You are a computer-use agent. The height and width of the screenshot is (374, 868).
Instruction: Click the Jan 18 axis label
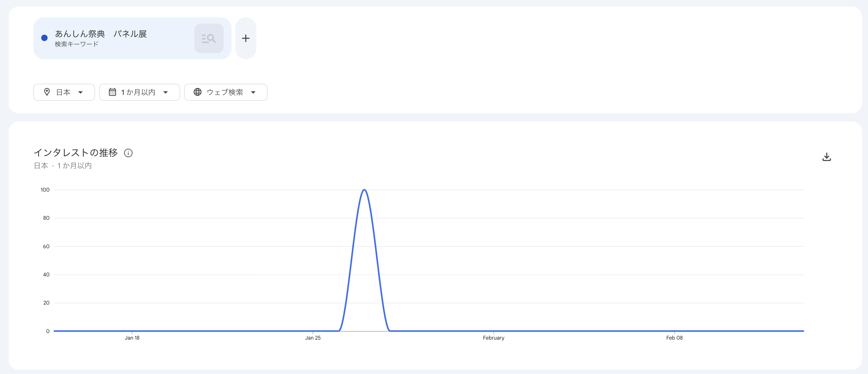tap(132, 338)
